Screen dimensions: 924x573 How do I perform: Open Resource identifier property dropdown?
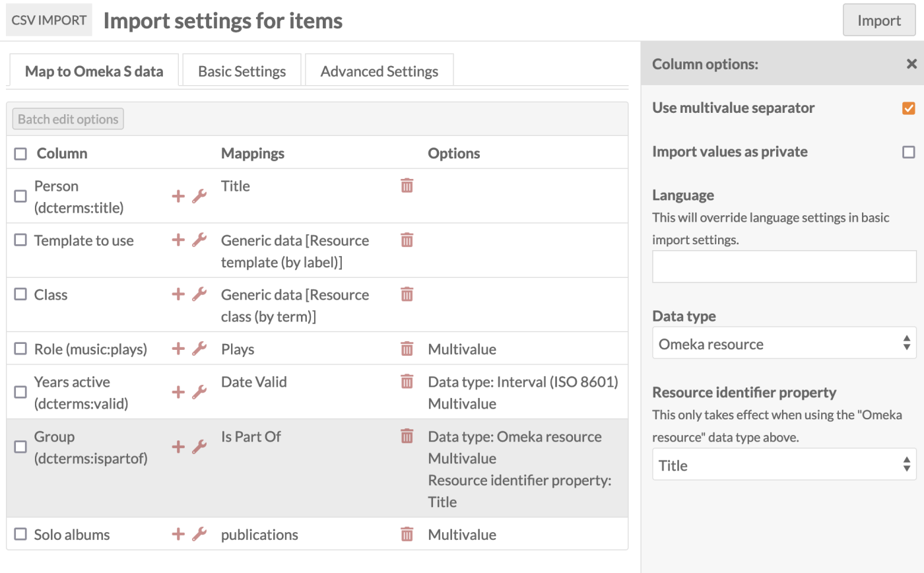coord(784,464)
